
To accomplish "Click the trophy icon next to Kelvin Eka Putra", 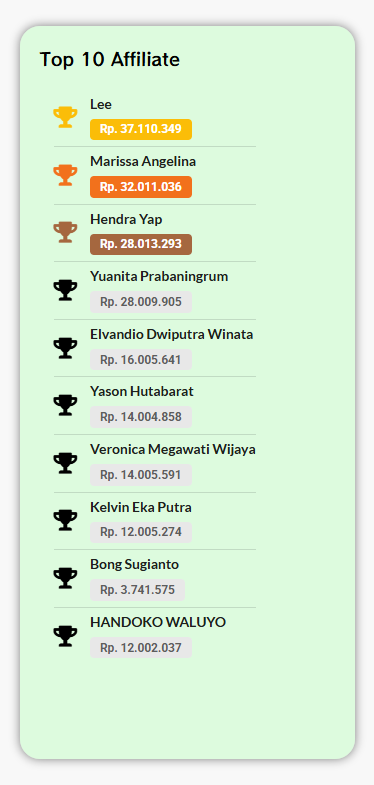I will click(x=66, y=520).
